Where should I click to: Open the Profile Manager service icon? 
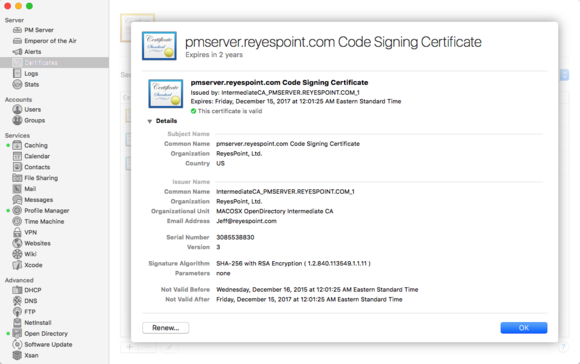[x=17, y=210]
